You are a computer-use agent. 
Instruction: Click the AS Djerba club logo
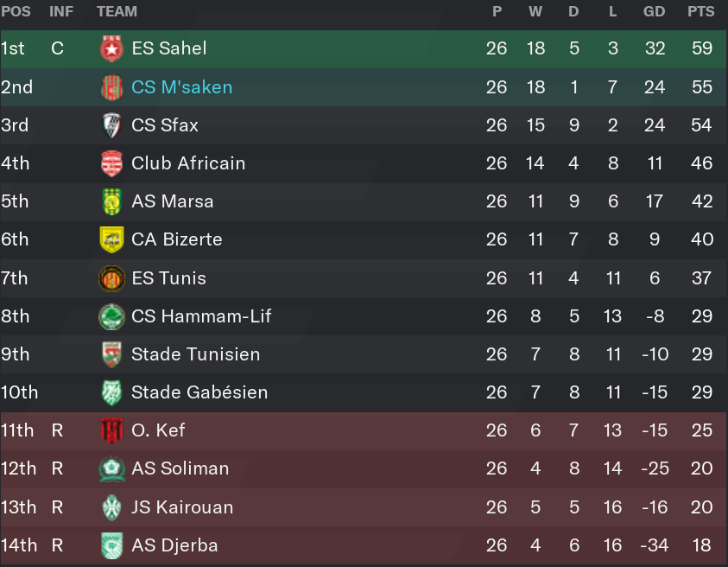[x=111, y=545]
